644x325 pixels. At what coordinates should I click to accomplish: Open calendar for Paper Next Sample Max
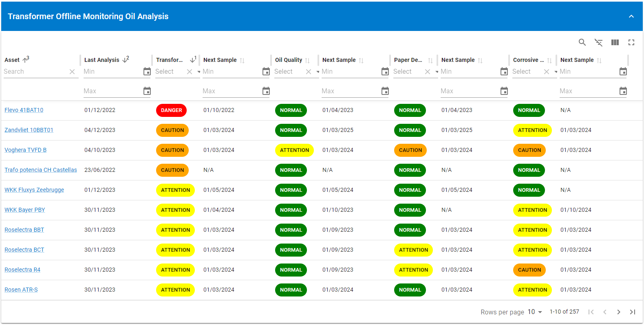pos(504,91)
